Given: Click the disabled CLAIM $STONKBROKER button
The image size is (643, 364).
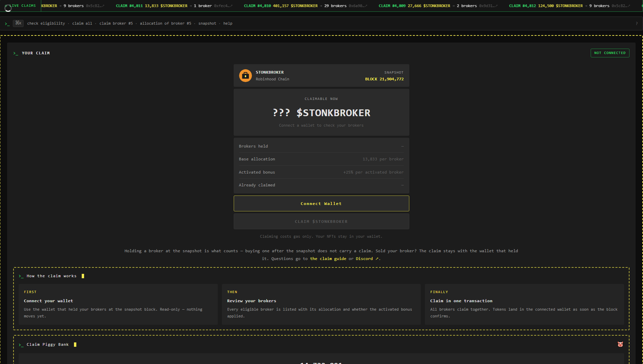Looking at the screenshot, I should tap(321, 222).
